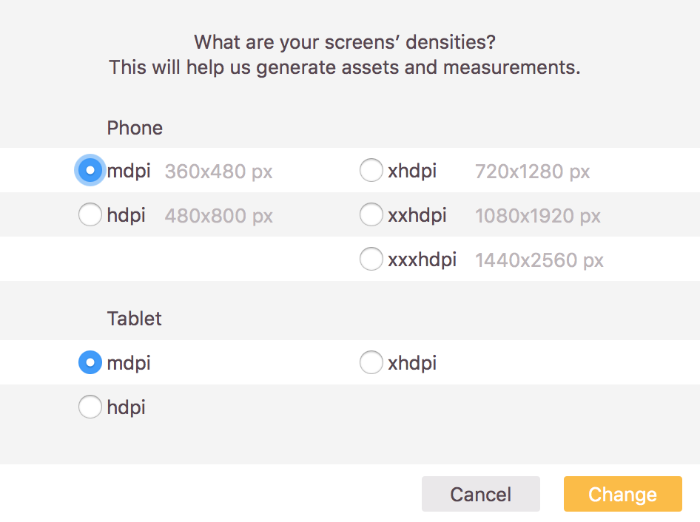Click the orange Change button
700x522 pixels.
622,494
